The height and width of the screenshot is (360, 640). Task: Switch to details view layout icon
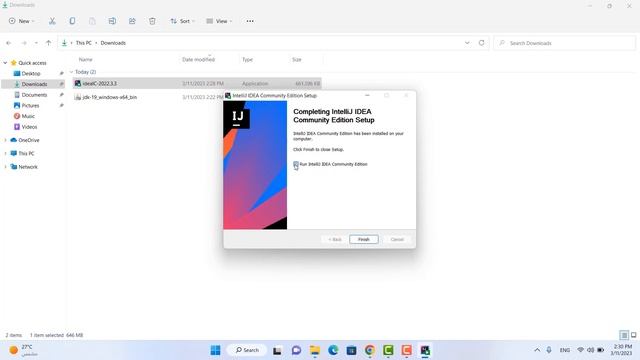[x=624, y=335]
